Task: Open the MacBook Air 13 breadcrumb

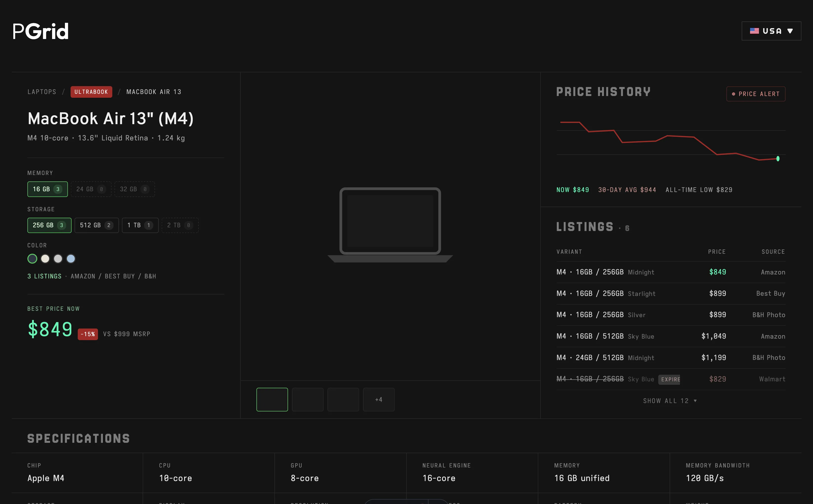Action: pyautogui.click(x=154, y=92)
